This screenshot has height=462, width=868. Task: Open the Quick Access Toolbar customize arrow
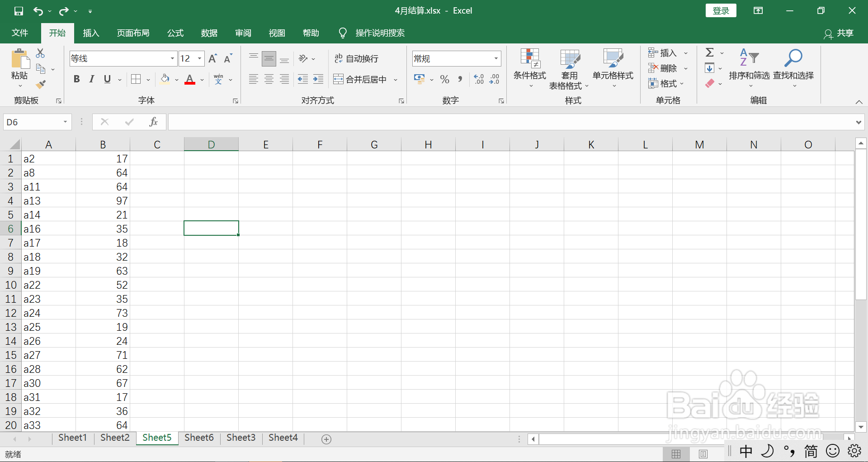pyautogui.click(x=90, y=11)
